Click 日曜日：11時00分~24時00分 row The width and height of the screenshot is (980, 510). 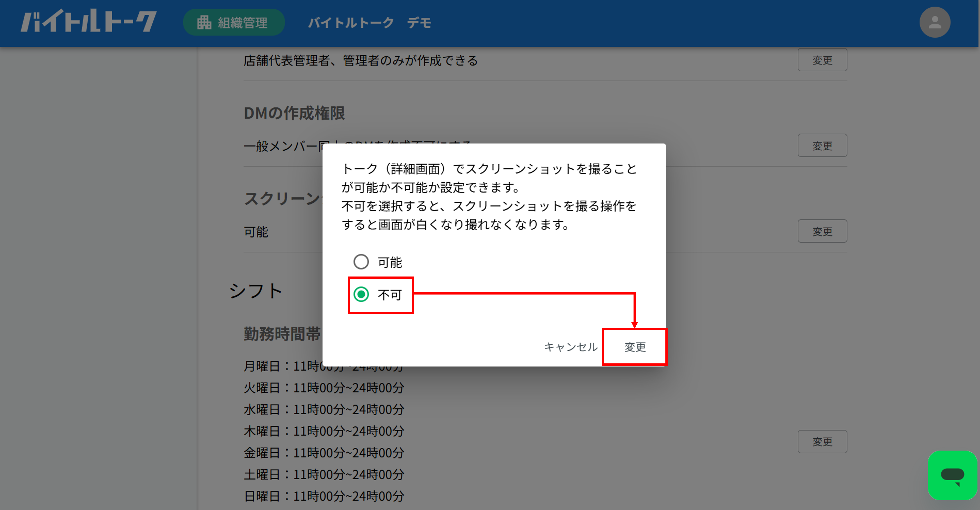[x=324, y=496]
